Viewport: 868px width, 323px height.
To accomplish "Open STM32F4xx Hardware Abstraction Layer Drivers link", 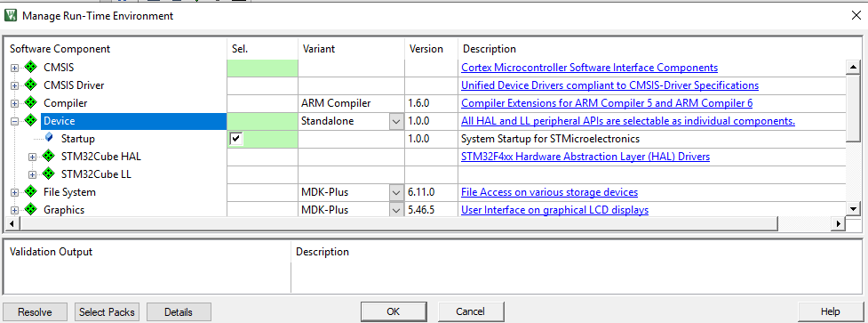I will (x=585, y=157).
